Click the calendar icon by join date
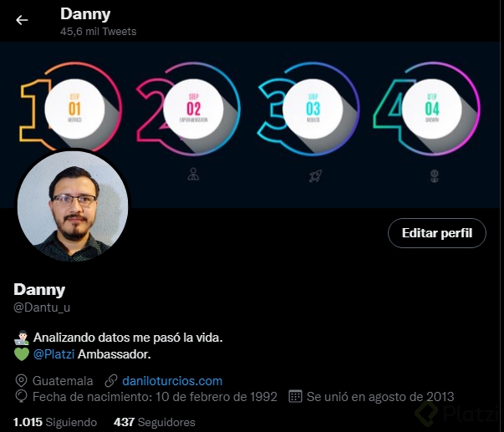 coord(295,396)
